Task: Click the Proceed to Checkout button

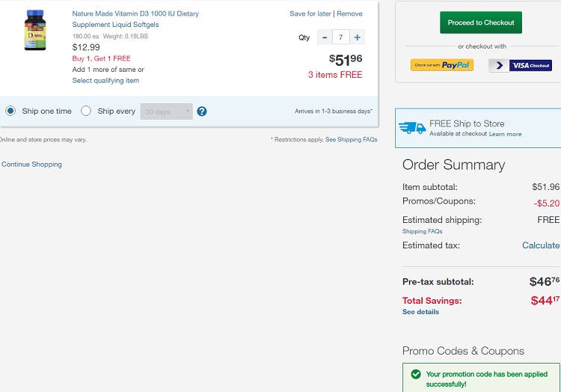Action: tap(481, 22)
